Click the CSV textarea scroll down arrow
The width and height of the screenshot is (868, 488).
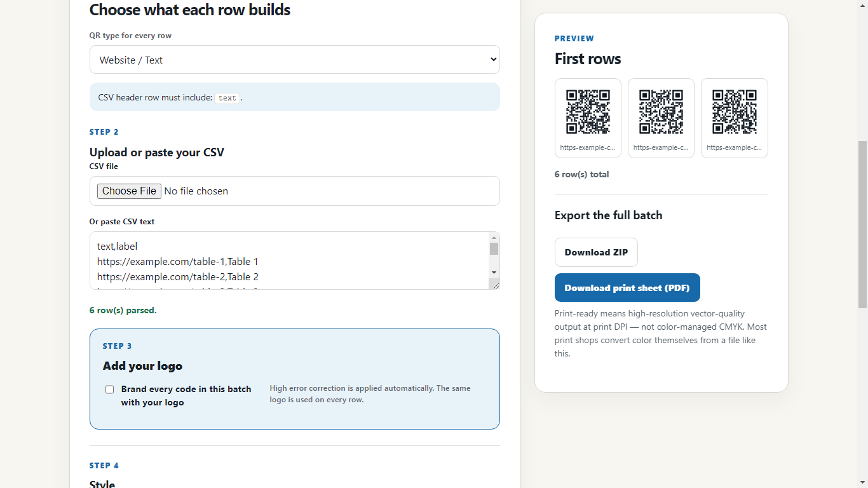coord(494,273)
